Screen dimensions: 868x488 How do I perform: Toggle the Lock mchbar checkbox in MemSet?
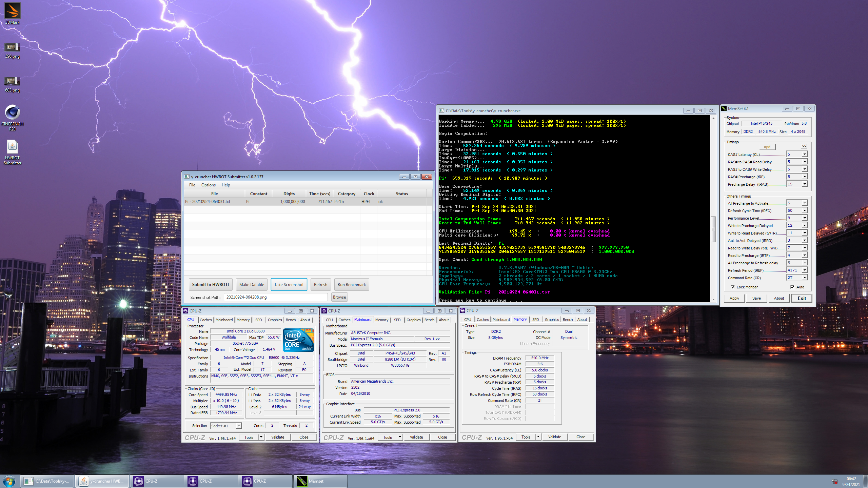[x=733, y=287]
